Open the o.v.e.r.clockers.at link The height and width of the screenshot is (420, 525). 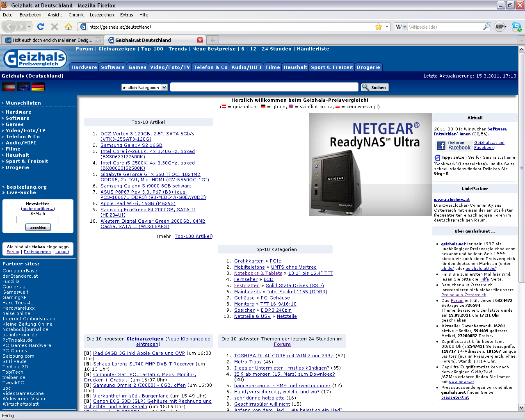pyautogui.click(x=452, y=200)
